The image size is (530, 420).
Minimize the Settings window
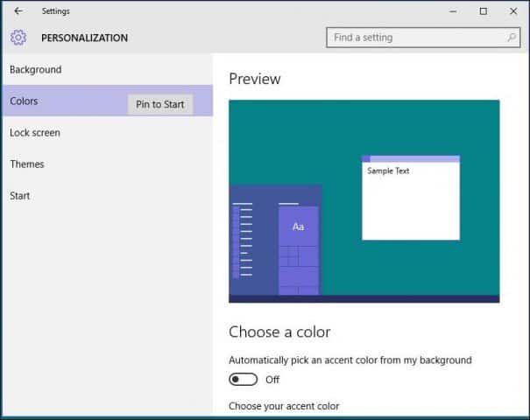coord(453,11)
